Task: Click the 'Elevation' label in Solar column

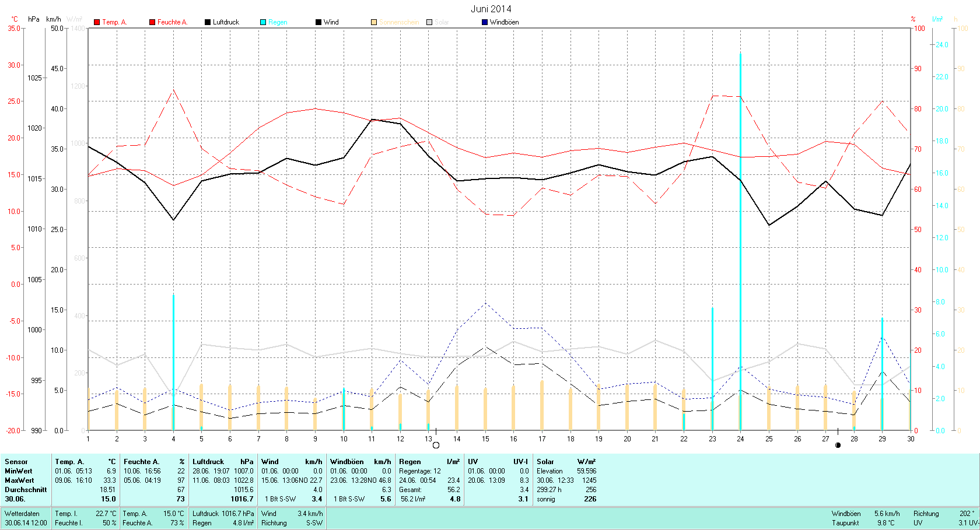Action: pos(550,471)
